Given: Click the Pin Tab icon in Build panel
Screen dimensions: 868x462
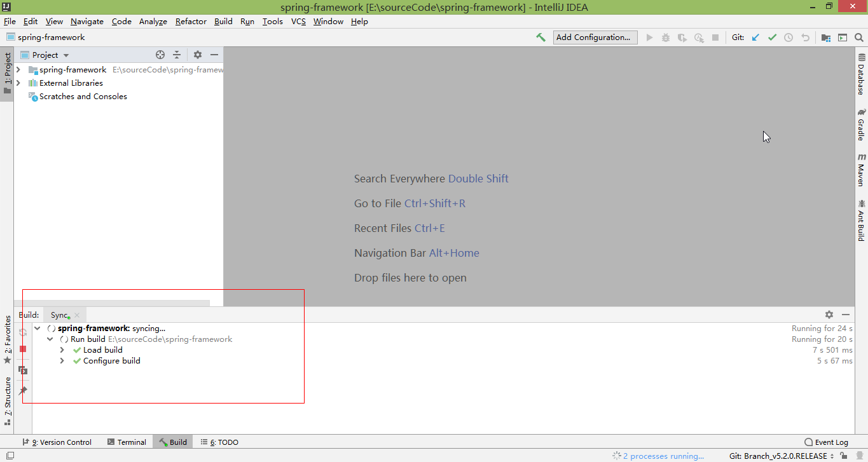Looking at the screenshot, I should click(x=23, y=391).
